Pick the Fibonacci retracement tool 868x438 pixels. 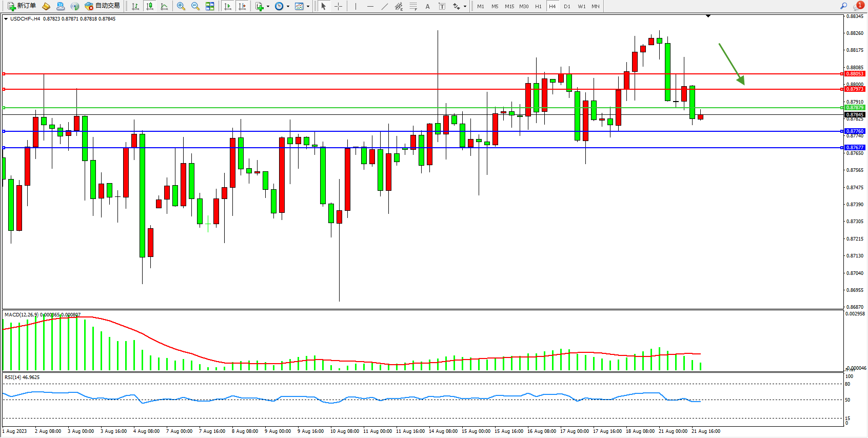coord(413,6)
